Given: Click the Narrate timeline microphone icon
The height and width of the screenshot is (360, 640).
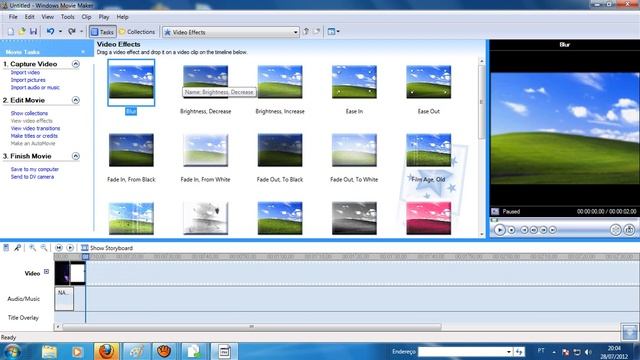Looking at the screenshot, I should pos(17,248).
